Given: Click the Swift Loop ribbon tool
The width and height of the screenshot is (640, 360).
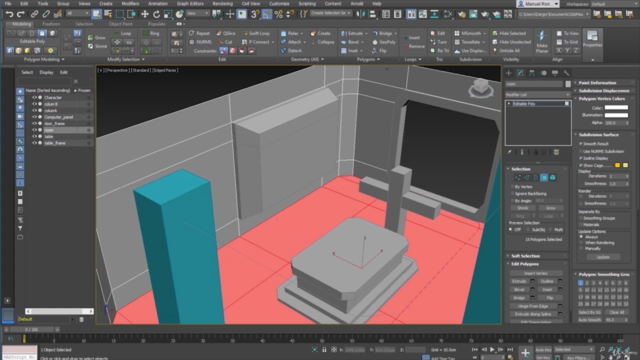Looking at the screenshot, I should [x=256, y=33].
